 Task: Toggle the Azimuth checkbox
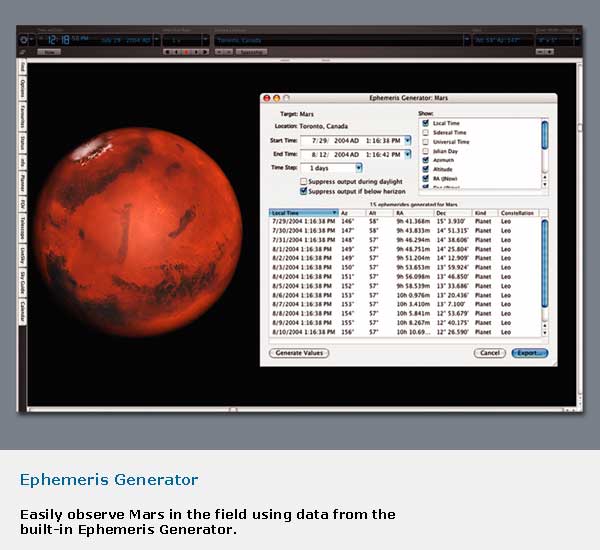pos(426,160)
